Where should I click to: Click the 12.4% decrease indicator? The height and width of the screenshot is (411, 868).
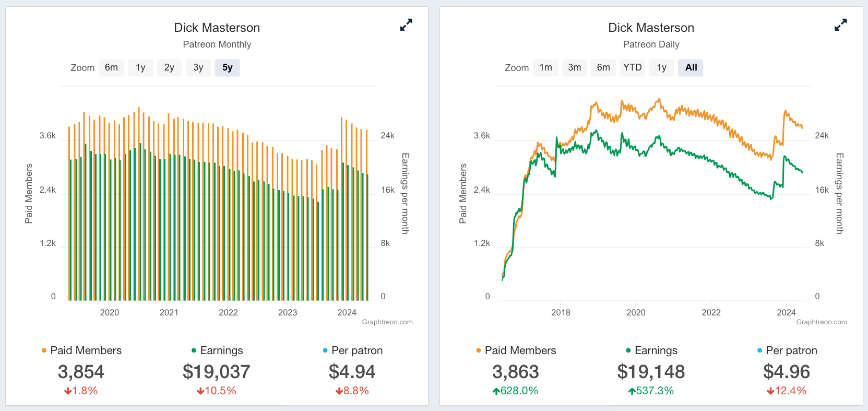(x=787, y=391)
